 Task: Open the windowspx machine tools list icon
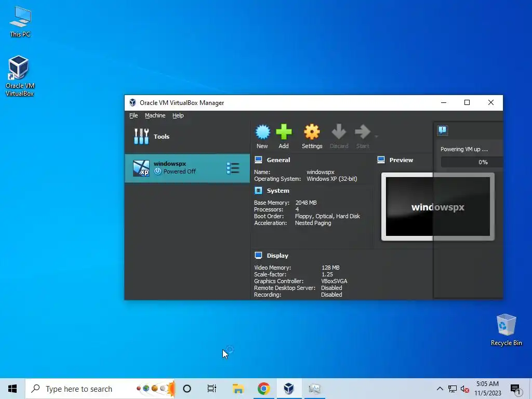[233, 168]
